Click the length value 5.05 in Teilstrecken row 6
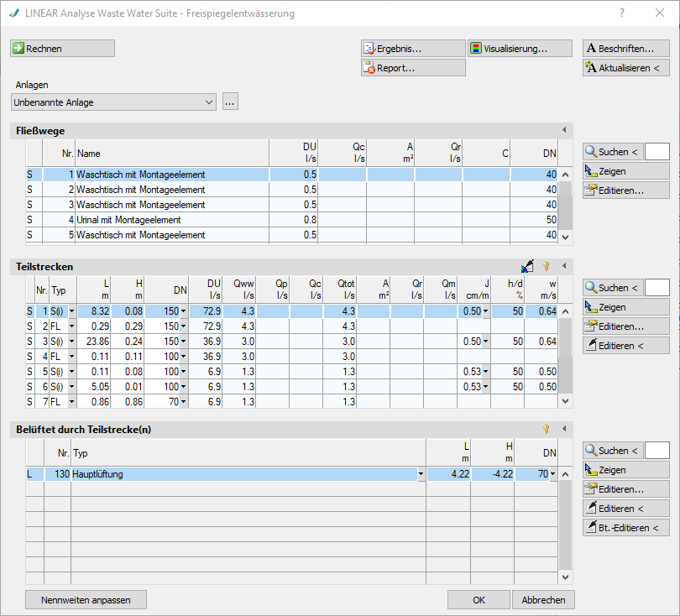The height and width of the screenshot is (616, 680). [x=94, y=387]
